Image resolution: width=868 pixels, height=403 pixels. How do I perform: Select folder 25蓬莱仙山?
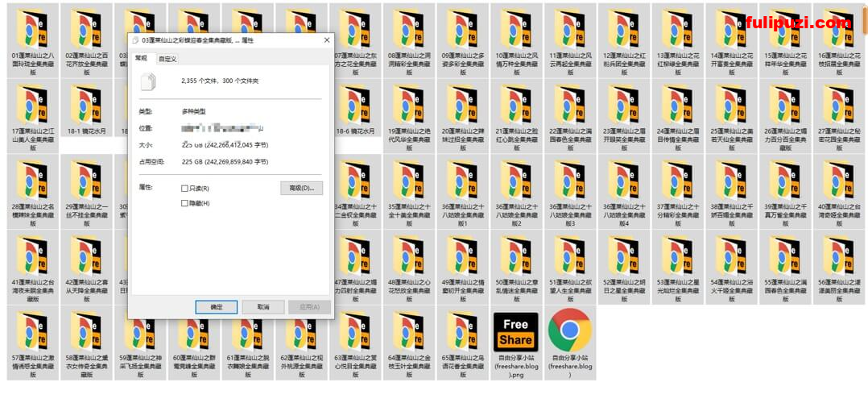(x=731, y=115)
